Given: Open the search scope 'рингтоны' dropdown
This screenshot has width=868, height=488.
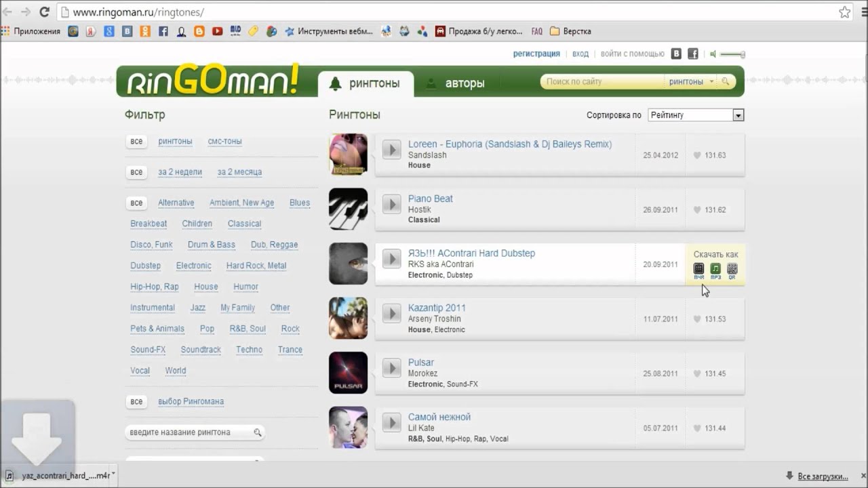Looking at the screenshot, I should [691, 81].
